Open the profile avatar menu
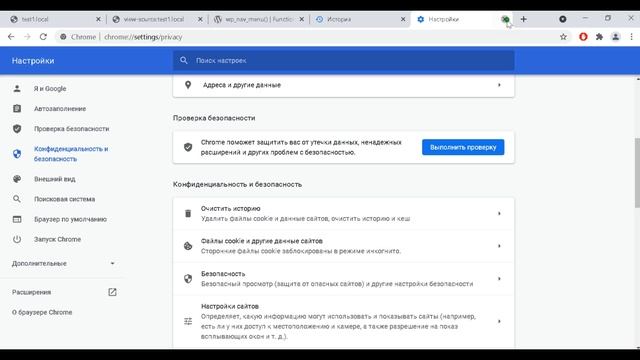This screenshot has width=640, height=360. coord(616,37)
